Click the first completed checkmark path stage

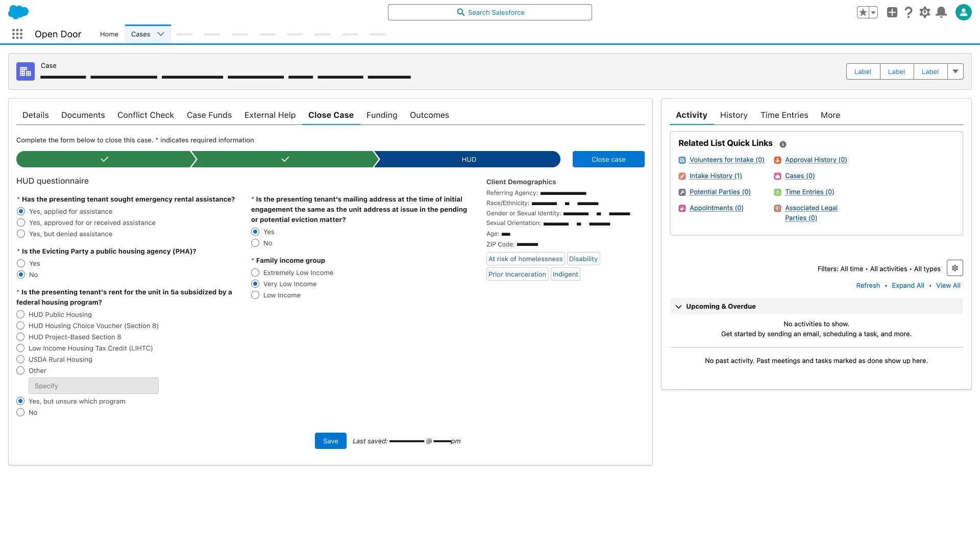point(105,159)
